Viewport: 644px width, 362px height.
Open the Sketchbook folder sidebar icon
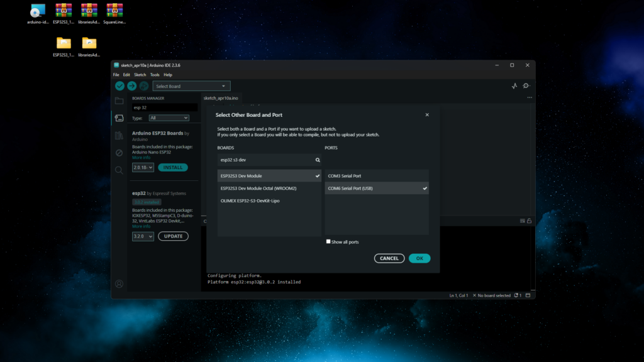tap(119, 101)
